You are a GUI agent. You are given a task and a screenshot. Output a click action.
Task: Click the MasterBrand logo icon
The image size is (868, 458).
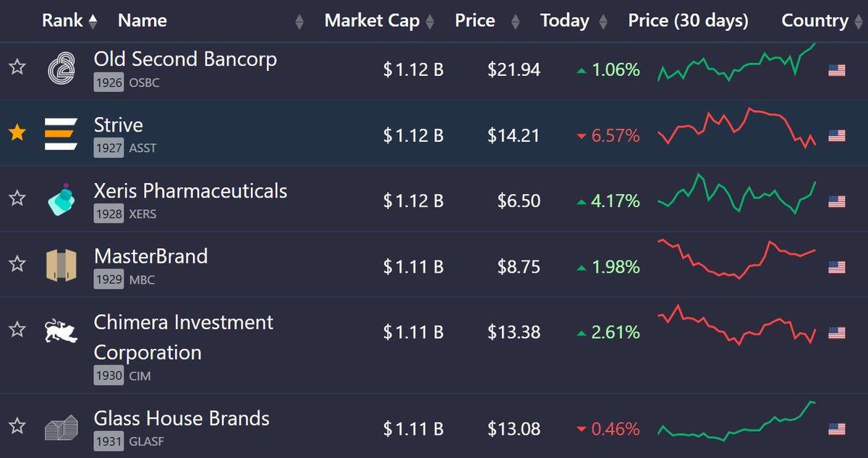(x=61, y=265)
